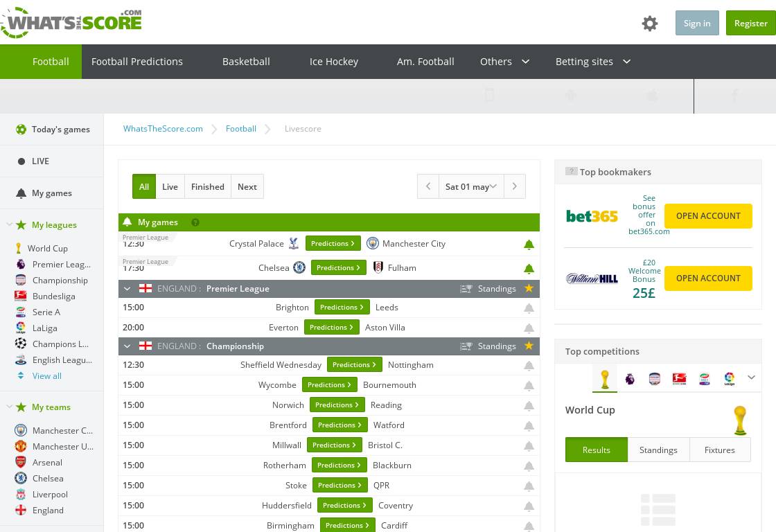Disable alert bell for Crystal Palace match

[529, 245]
